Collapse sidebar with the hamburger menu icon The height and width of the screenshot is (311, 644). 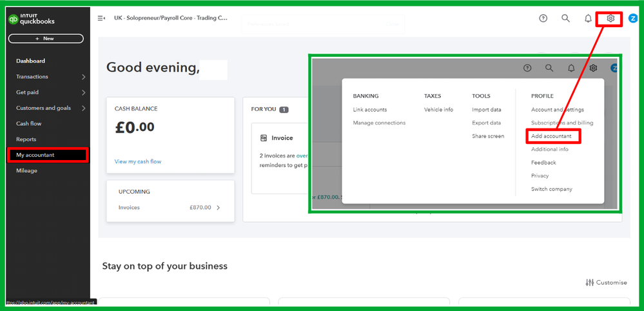[x=101, y=18]
